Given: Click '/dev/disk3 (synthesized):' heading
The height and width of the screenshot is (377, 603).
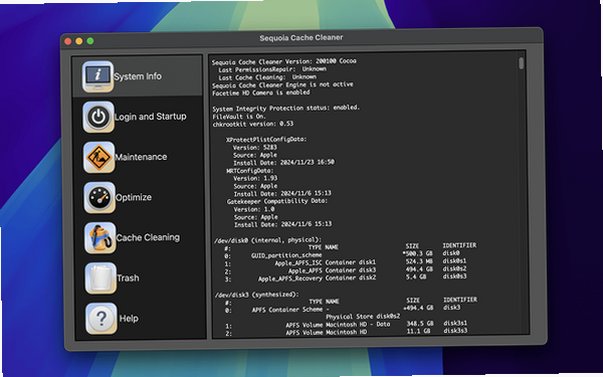Looking at the screenshot, I should click(x=257, y=295).
